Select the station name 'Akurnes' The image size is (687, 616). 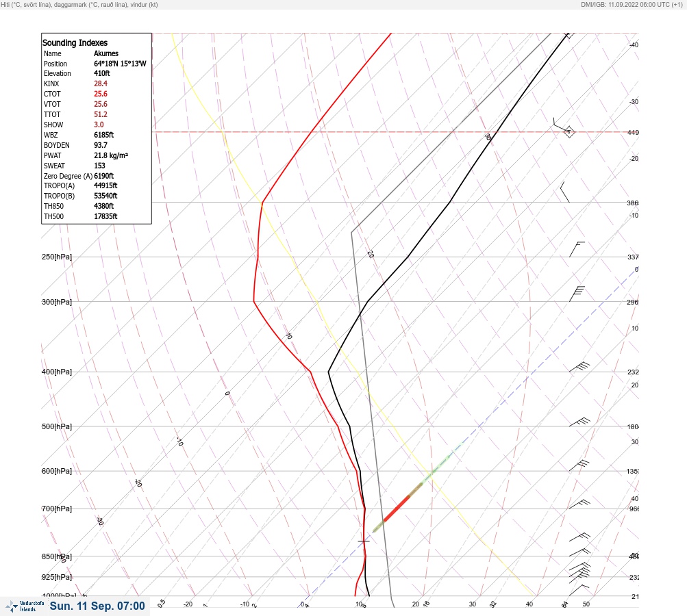106,53
